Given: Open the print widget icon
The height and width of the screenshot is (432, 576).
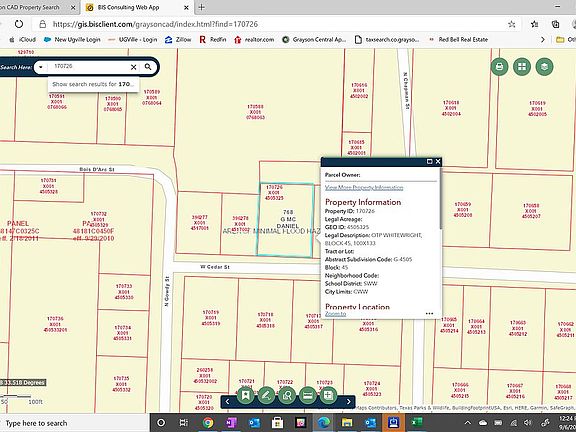Looking at the screenshot, I should point(499,67).
